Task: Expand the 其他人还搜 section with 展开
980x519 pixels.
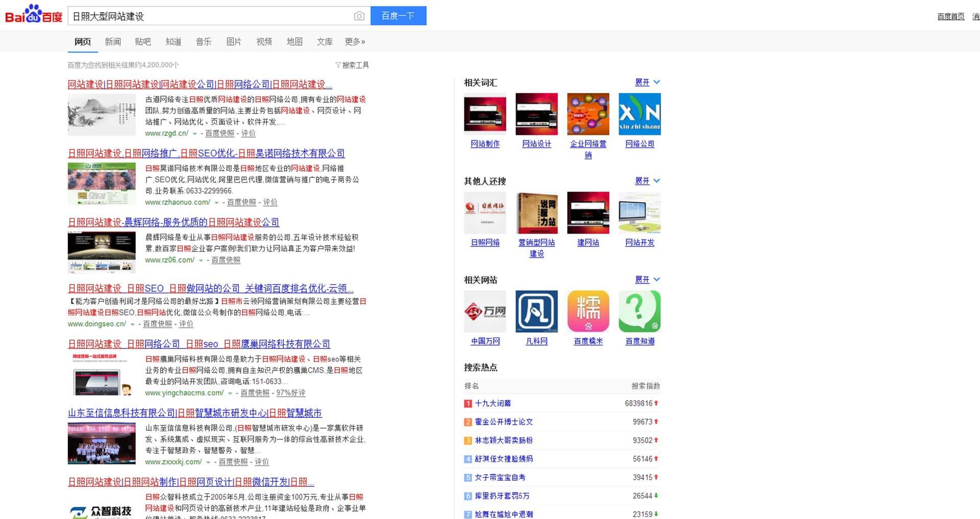Action: tap(647, 181)
